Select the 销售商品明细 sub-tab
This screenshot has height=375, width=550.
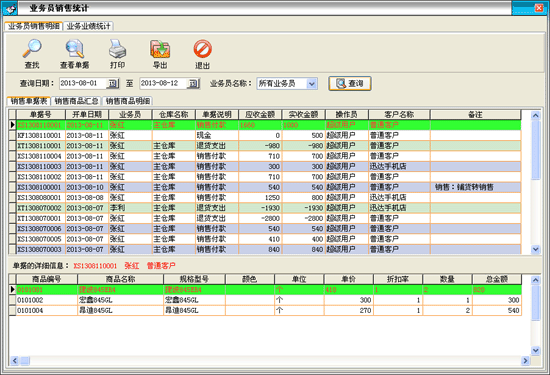click(x=128, y=101)
